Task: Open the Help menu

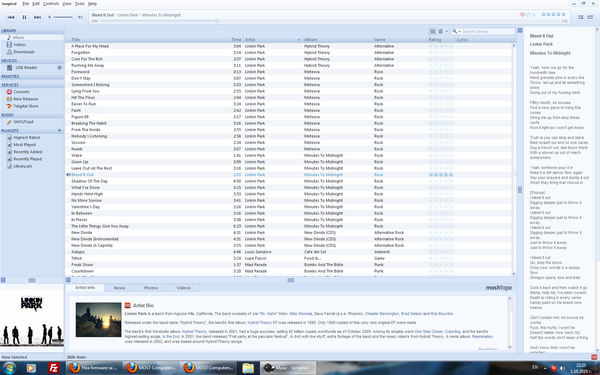Action: point(92,3)
